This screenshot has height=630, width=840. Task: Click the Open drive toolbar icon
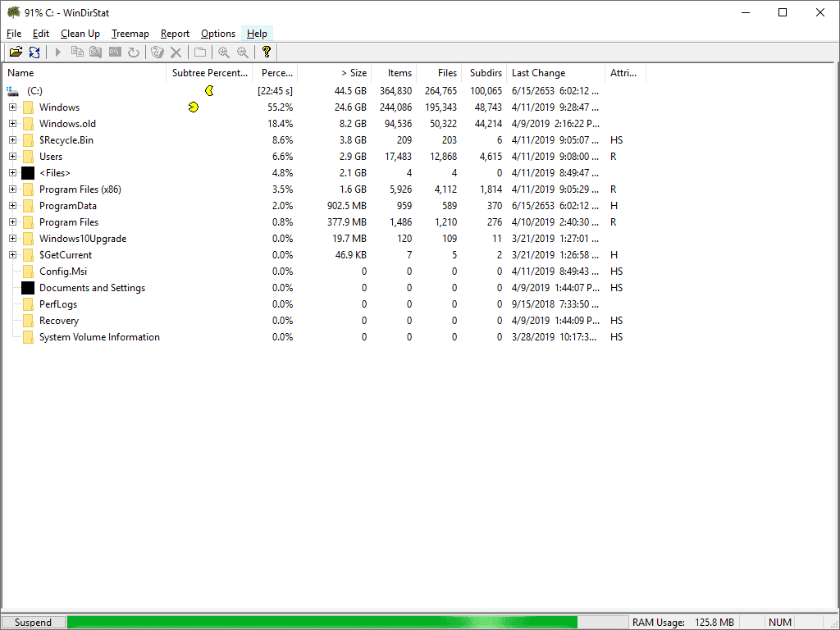click(x=16, y=52)
